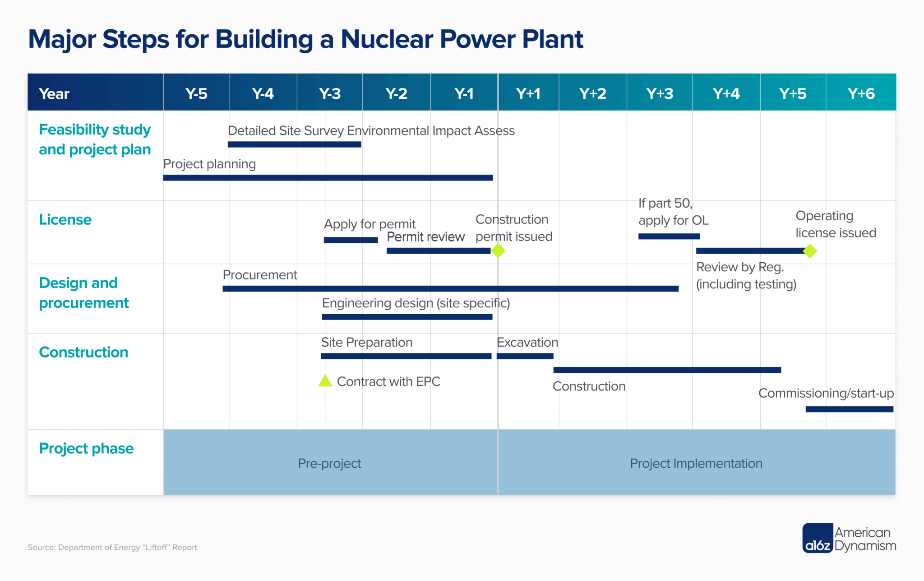Click the Operating license issued diamond marker
Viewport: 924px width, 581px height.
[x=810, y=251]
